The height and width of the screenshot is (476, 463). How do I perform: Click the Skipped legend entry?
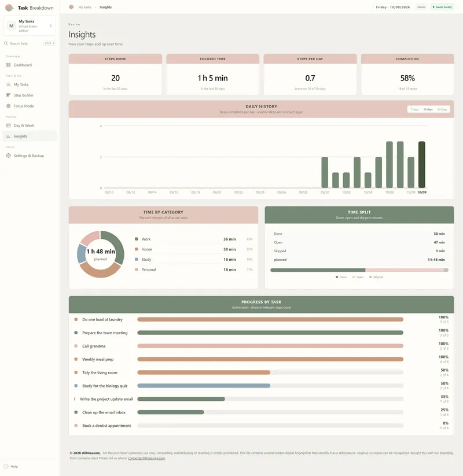376,277
